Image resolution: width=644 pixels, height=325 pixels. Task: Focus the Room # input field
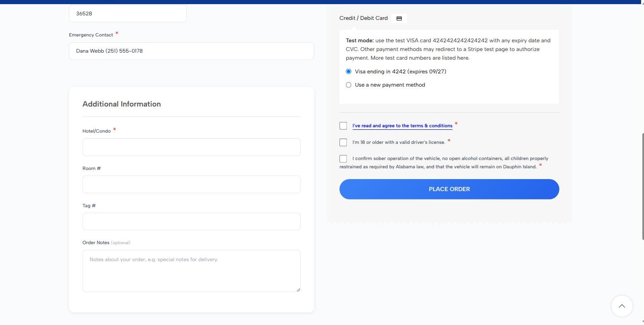[x=191, y=184]
